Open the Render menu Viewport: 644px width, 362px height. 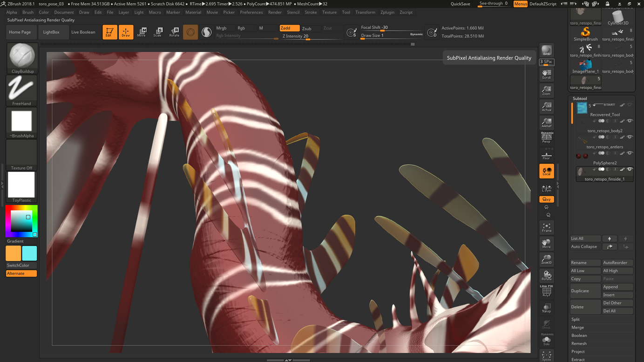click(x=275, y=12)
